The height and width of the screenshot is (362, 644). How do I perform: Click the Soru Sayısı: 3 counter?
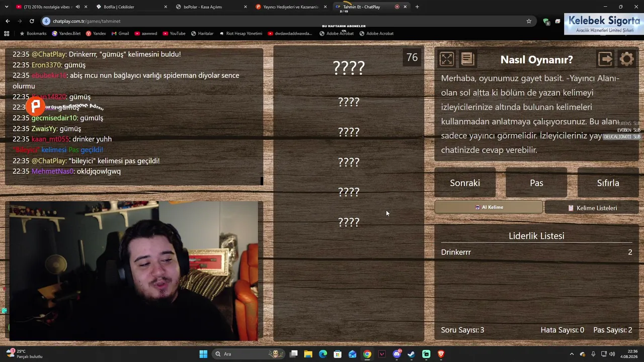(462, 330)
